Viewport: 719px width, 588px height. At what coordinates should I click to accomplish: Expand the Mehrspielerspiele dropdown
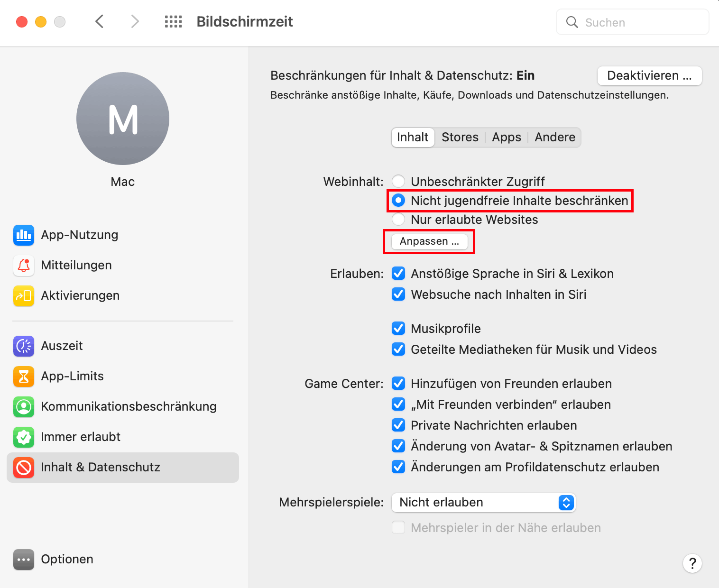(483, 503)
